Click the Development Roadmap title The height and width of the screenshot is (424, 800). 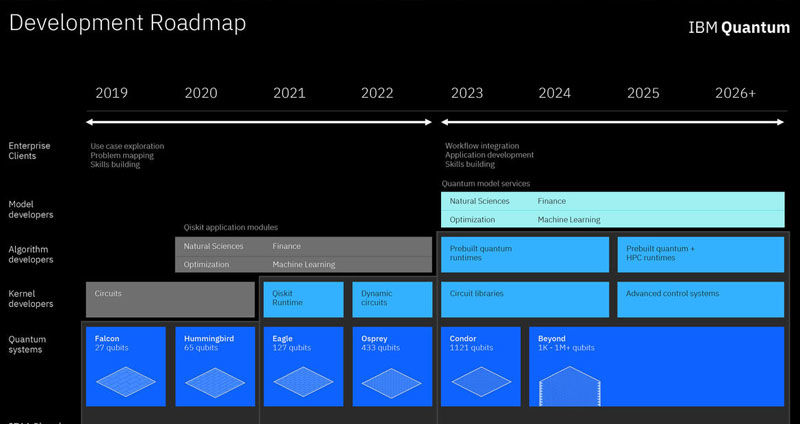click(127, 22)
